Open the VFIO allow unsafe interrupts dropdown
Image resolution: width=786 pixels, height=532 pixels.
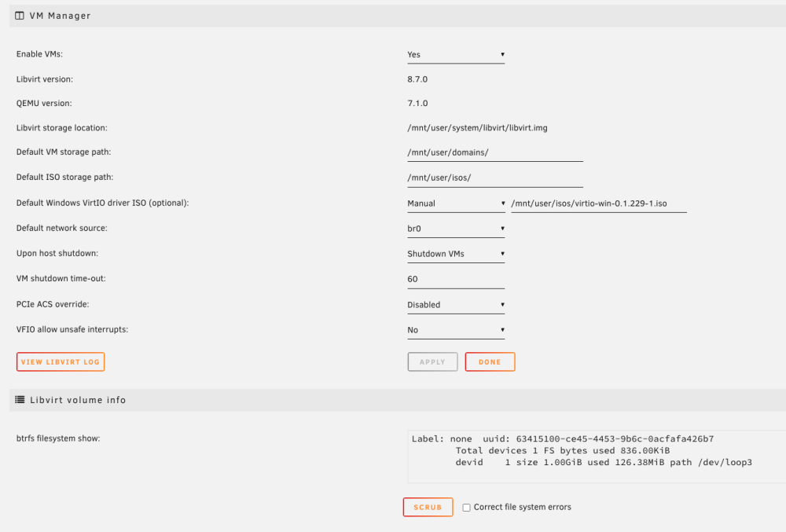(456, 330)
